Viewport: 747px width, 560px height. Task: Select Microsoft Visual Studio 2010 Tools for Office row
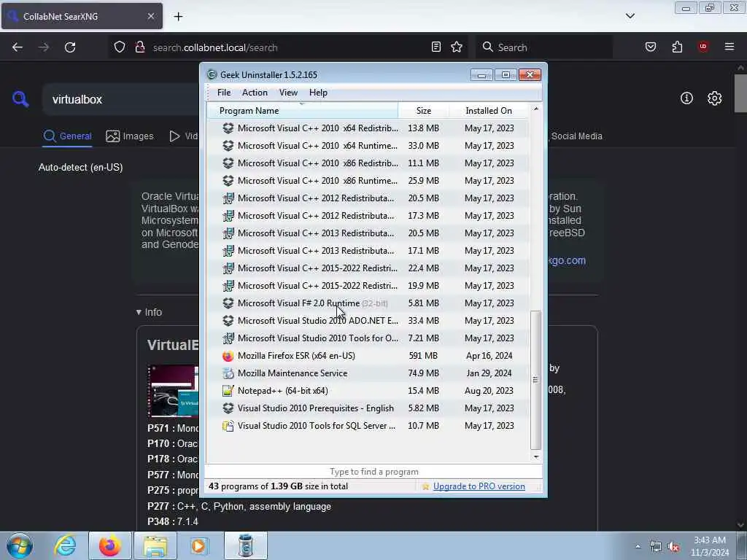[368, 338]
